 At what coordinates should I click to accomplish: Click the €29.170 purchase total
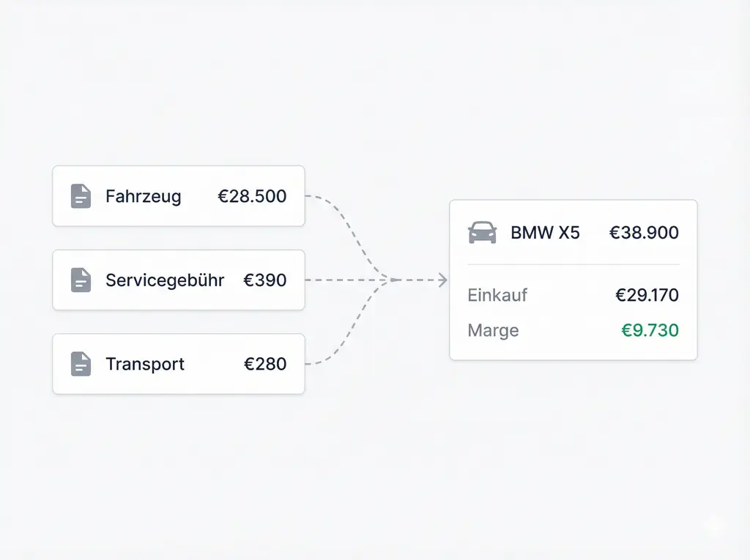[647, 295]
